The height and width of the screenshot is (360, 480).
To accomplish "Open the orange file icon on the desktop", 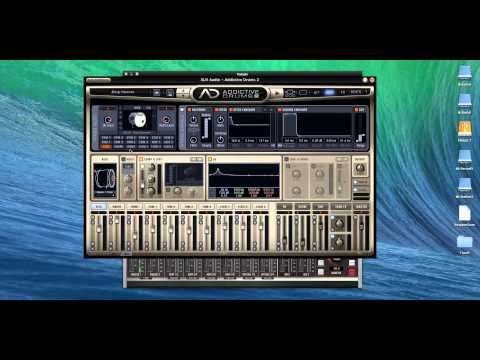I will 465,129.
